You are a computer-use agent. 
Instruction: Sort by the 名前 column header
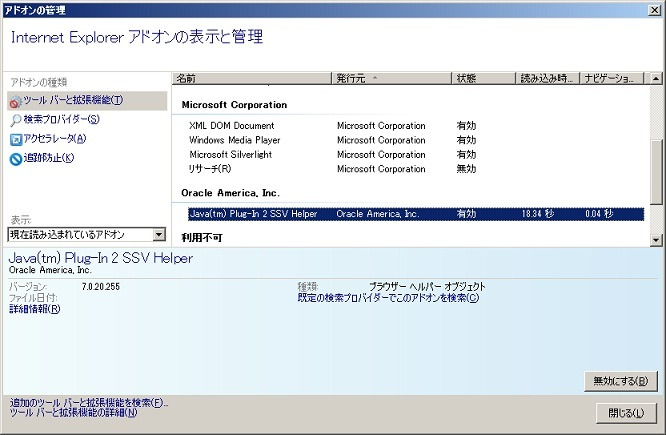pyautogui.click(x=251, y=78)
